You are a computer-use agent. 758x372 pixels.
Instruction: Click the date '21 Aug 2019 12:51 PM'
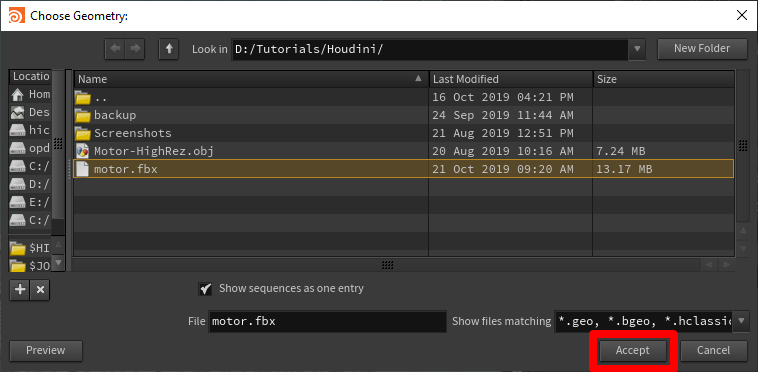(x=503, y=133)
